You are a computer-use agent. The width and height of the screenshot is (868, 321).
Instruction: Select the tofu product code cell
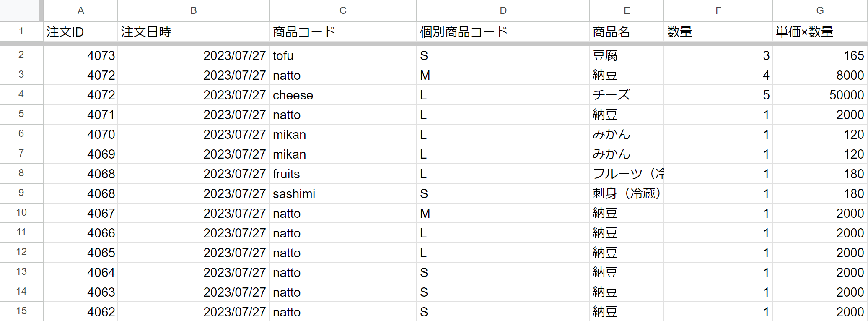point(343,55)
